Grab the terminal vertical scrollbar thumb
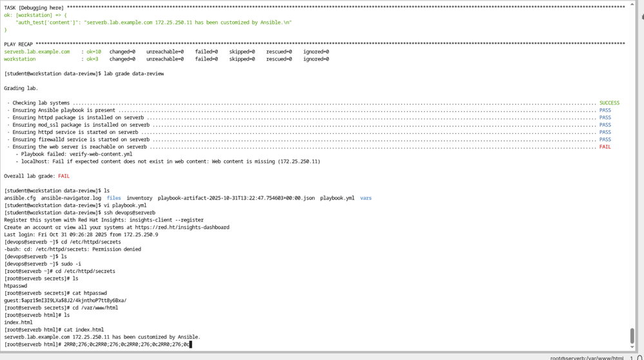 coord(632,336)
